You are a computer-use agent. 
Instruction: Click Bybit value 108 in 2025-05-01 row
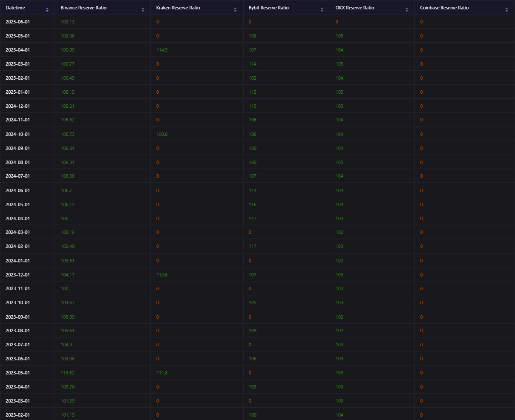click(x=253, y=36)
